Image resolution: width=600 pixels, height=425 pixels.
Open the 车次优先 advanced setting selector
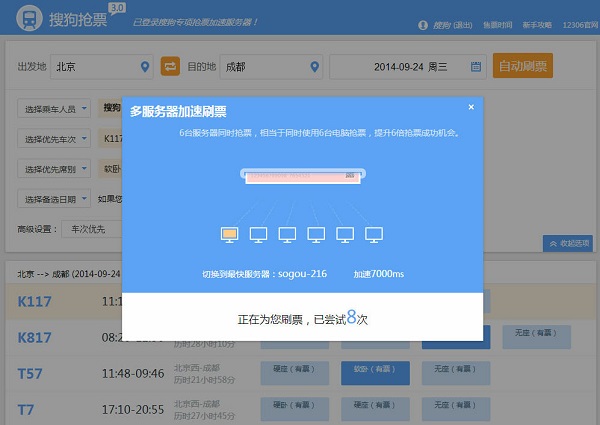pyautogui.click(x=92, y=229)
